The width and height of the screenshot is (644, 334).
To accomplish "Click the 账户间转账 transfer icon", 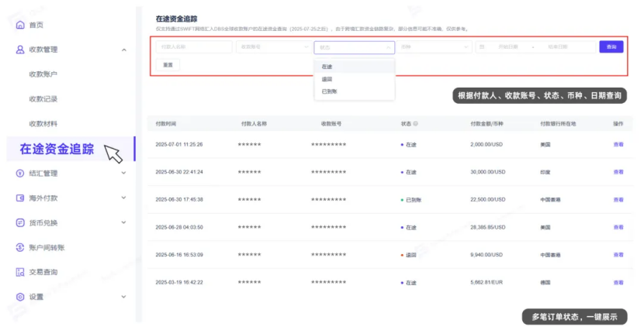I will 20,247.
